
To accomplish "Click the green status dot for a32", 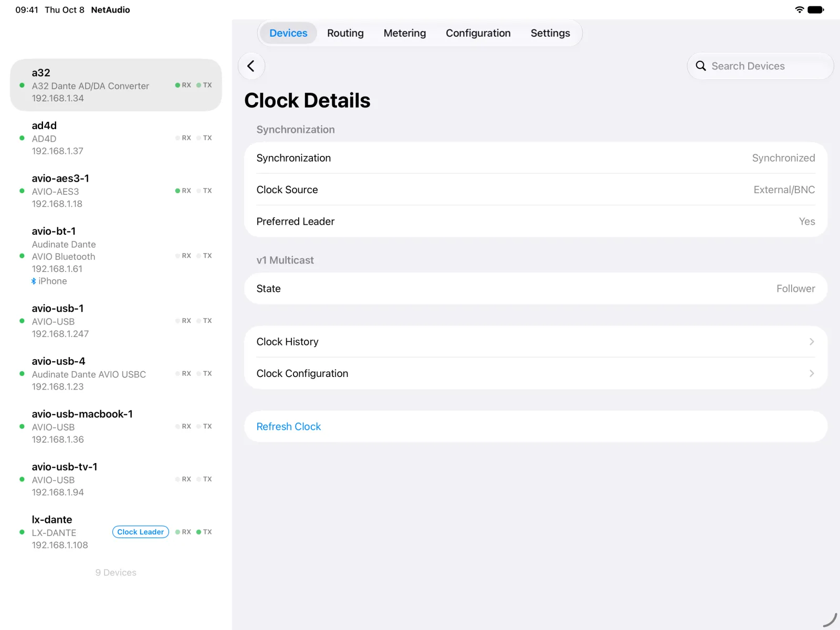I will [22, 85].
